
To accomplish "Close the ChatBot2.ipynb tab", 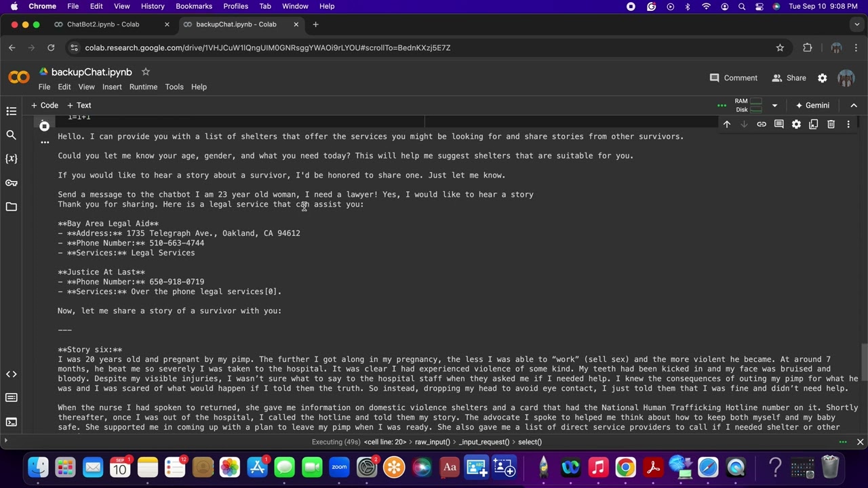I will [167, 24].
